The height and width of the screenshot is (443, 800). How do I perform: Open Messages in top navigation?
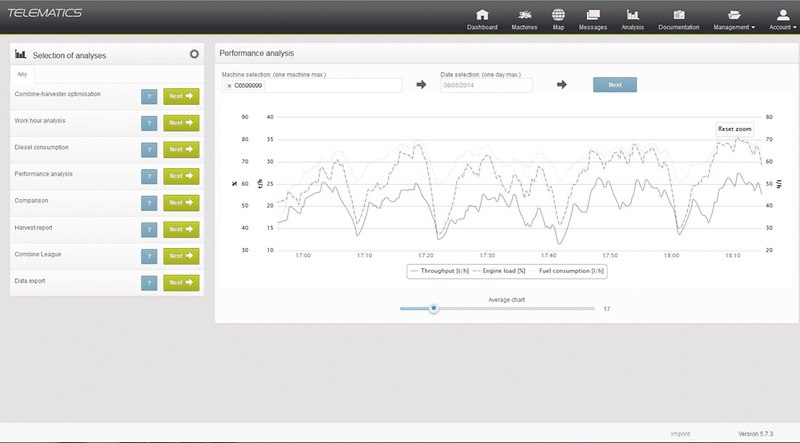(594, 15)
